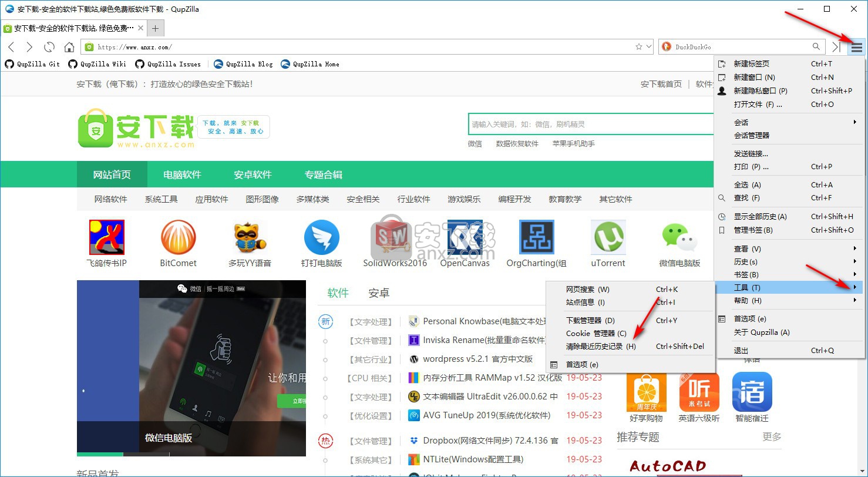Open the QupZilla Blog bookmark
This screenshot has height=477, width=868.
point(243,64)
